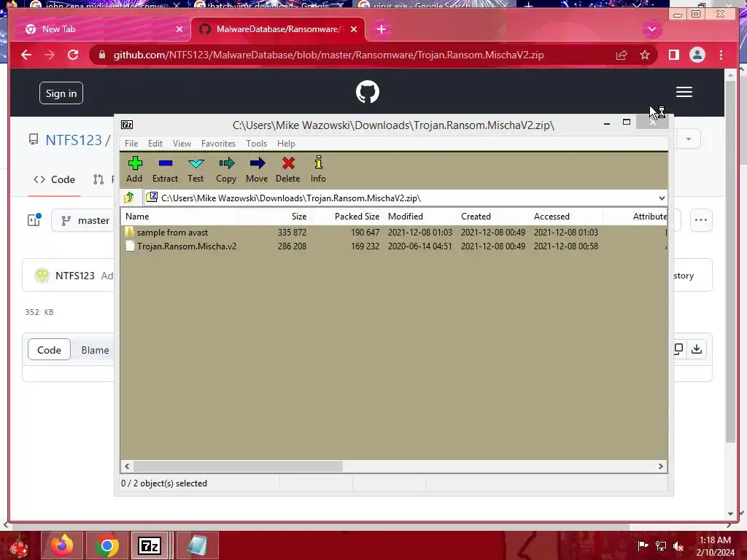Open the NTFS123 repository owner link
Screen dimensions: 747x560
[x=74, y=140]
